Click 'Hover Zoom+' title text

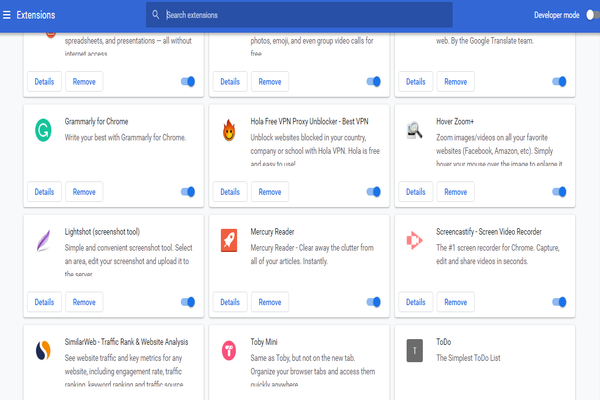[455, 121]
